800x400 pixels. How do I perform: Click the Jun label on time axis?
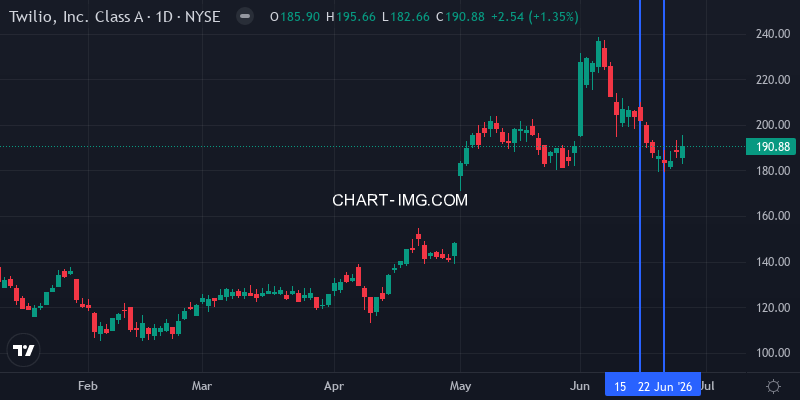(x=581, y=386)
